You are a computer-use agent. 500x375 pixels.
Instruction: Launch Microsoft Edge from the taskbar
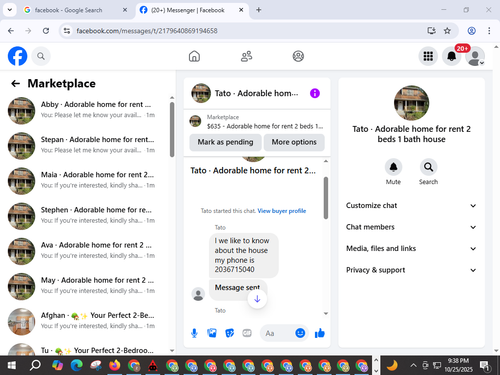pyautogui.click(x=77, y=366)
